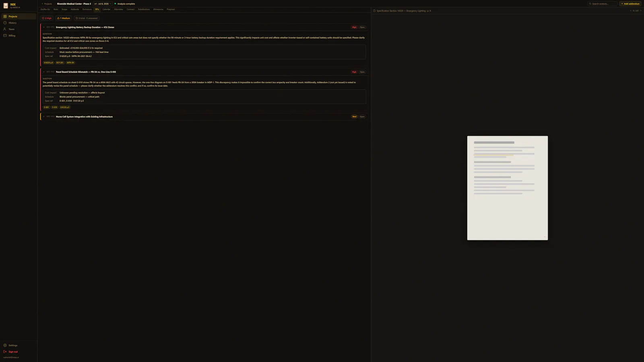This screenshot has height=362, width=644.
Task: Collapse the Emergency Lighting Battery Backup RFI
Action: click(x=44, y=27)
